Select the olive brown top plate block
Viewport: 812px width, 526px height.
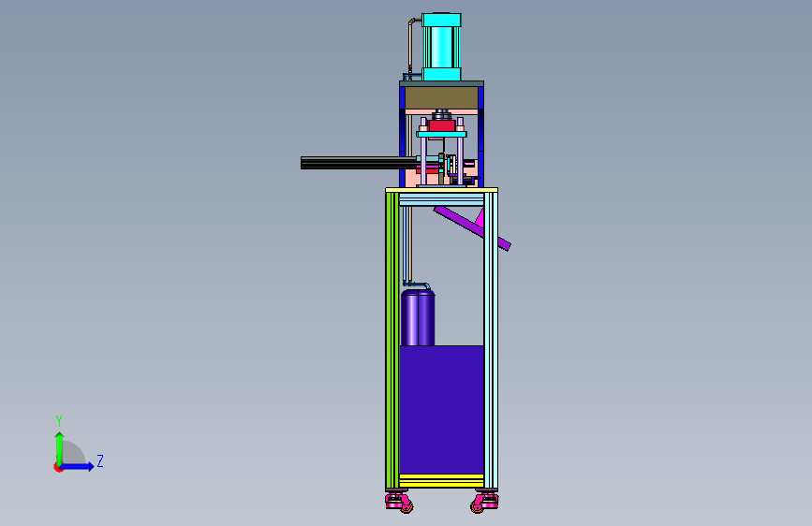pyautogui.click(x=441, y=98)
